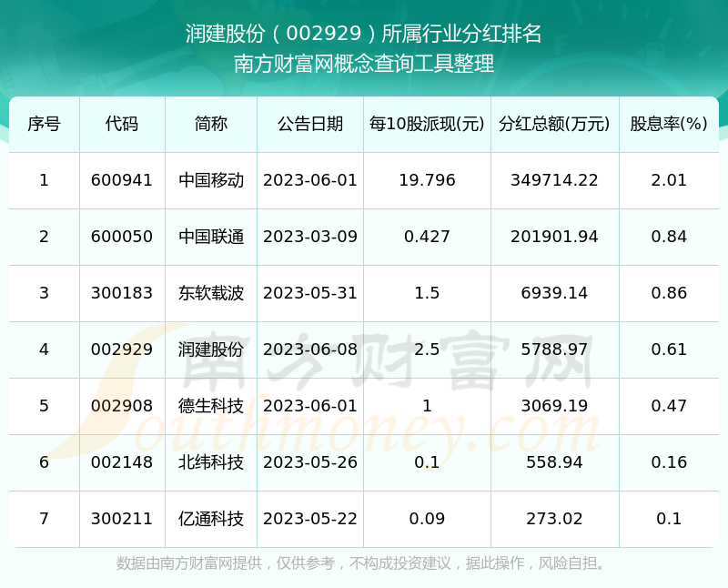Click the 公告日期 column header
The image size is (728, 588).
pos(310,124)
